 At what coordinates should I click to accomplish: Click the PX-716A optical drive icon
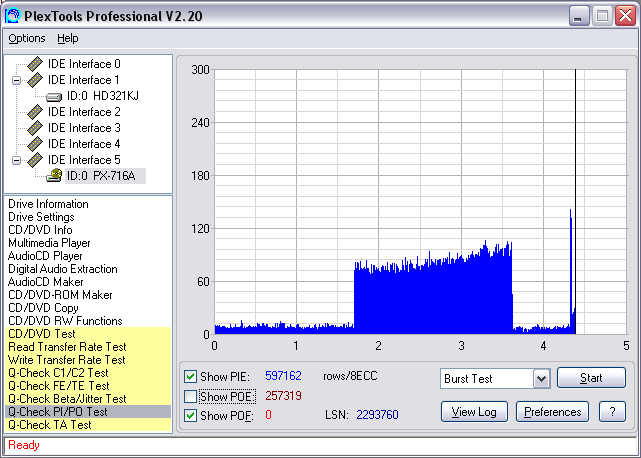(54, 175)
